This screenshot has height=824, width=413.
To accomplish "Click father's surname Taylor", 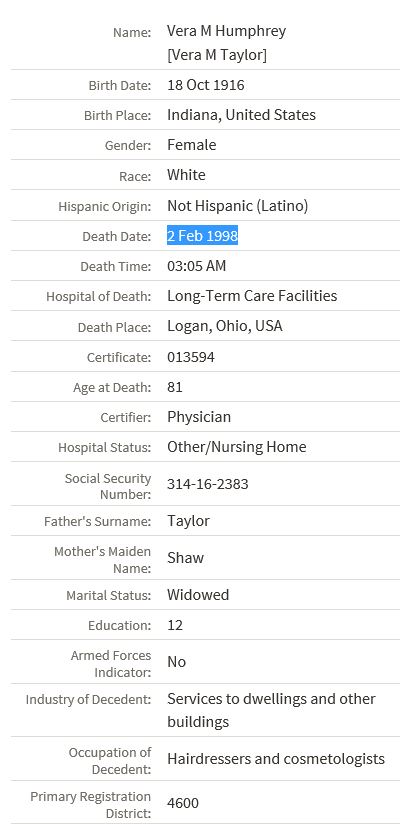I will click(x=188, y=521).
